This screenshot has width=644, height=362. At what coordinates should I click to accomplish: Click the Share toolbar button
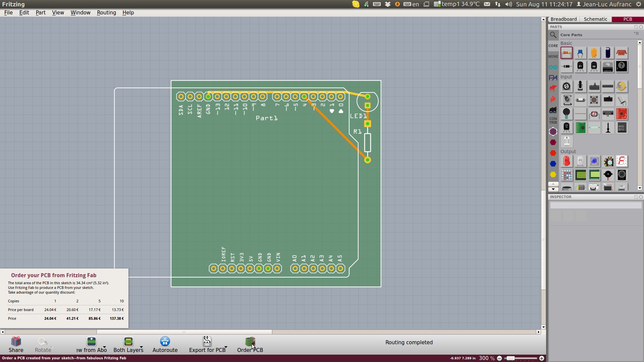[16, 345]
